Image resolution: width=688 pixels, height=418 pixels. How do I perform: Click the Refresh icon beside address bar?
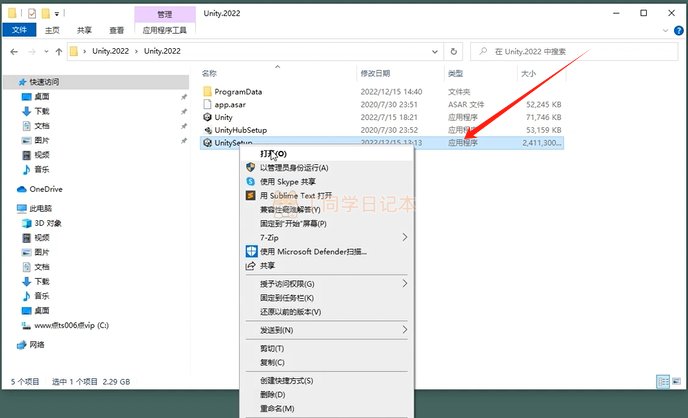[454, 51]
